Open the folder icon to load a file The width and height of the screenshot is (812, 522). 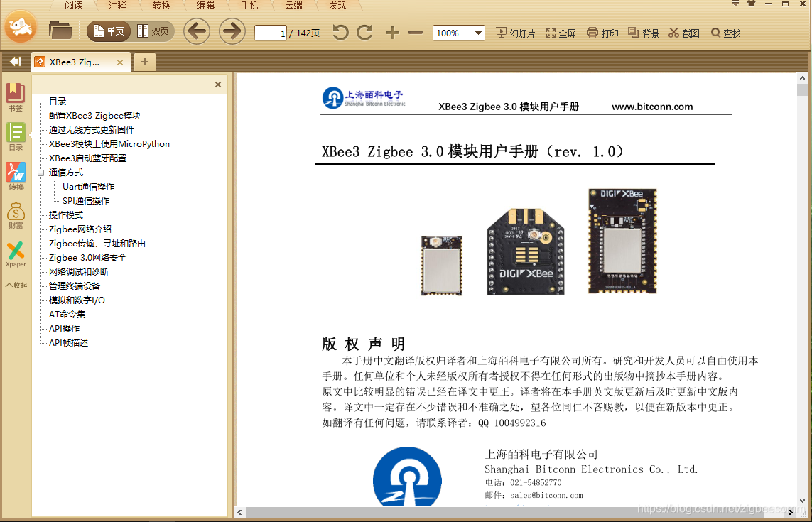click(x=60, y=30)
